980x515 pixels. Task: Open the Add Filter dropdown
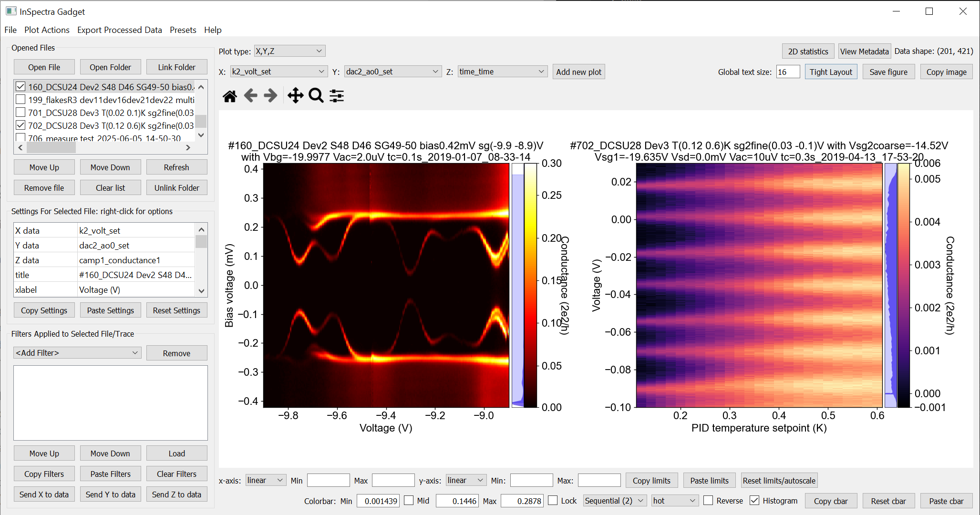(77, 353)
